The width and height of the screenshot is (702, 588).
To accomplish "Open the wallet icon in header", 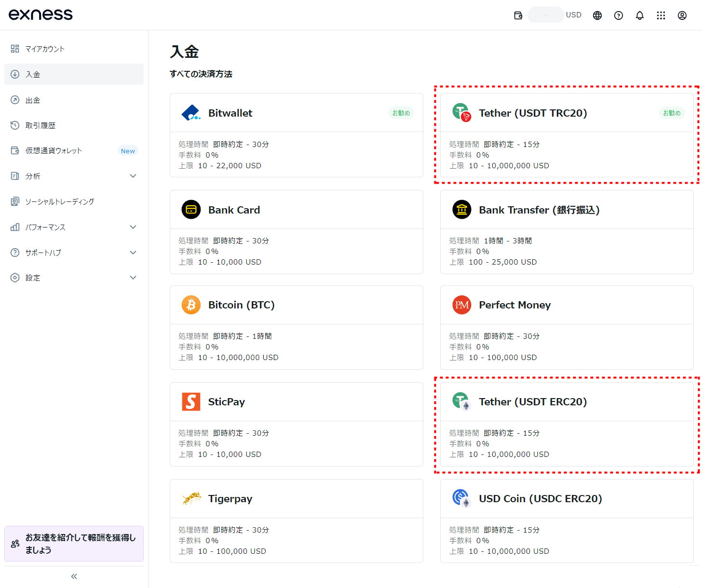I will (518, 15).
